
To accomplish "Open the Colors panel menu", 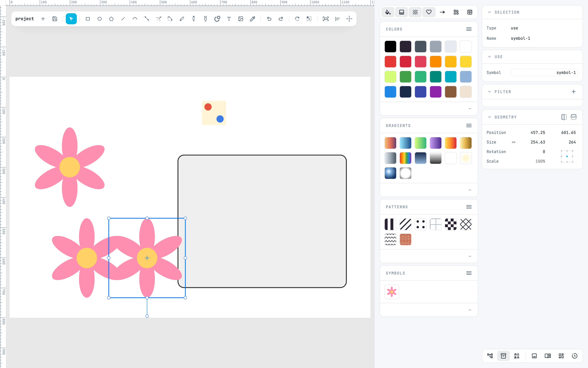I will [x=469, y=29].
